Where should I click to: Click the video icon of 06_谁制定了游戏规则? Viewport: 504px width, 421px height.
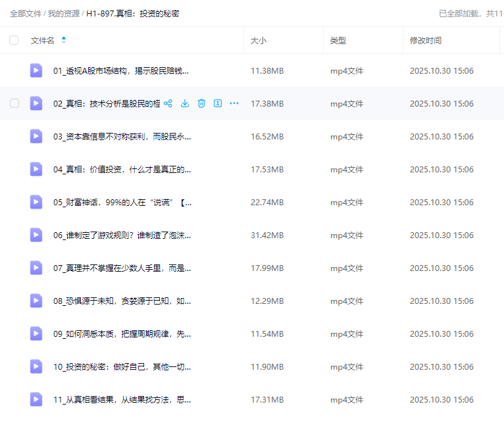tap(36, 235)
